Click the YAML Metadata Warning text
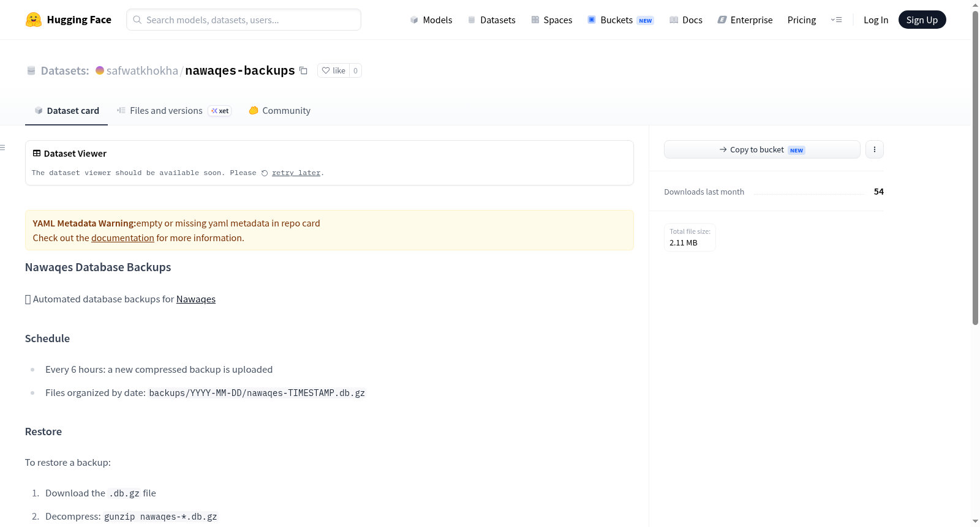The image size is (980, 527). pos(85,223)
